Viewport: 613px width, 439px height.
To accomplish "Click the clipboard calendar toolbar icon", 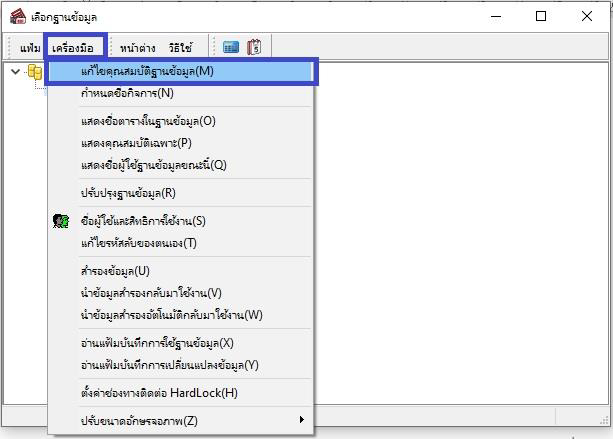I will pos(254,46).
